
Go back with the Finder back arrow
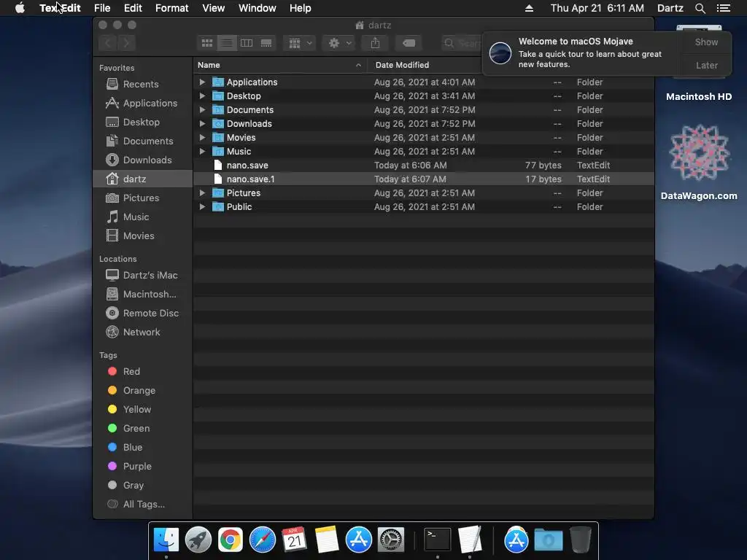(x=108, y=43)
